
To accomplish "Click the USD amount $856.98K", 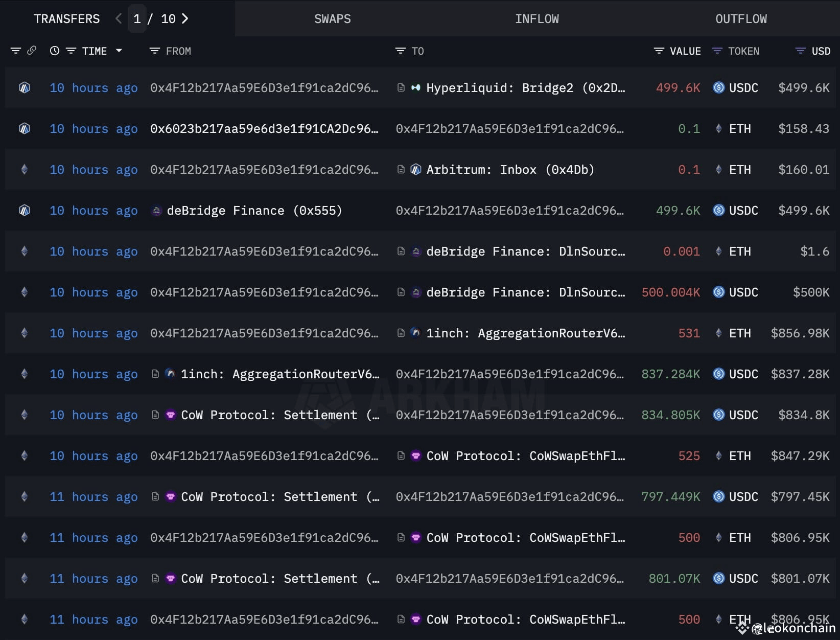I will (800, 333).
